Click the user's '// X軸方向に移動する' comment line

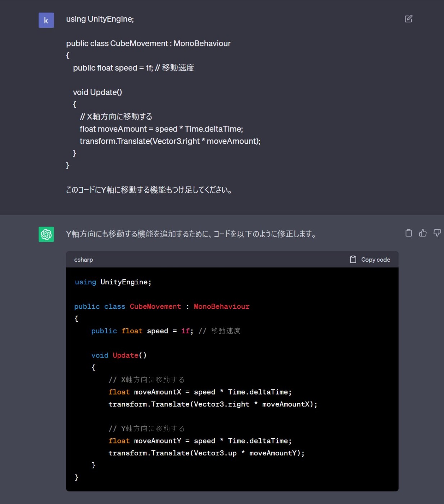click(116, 117)
